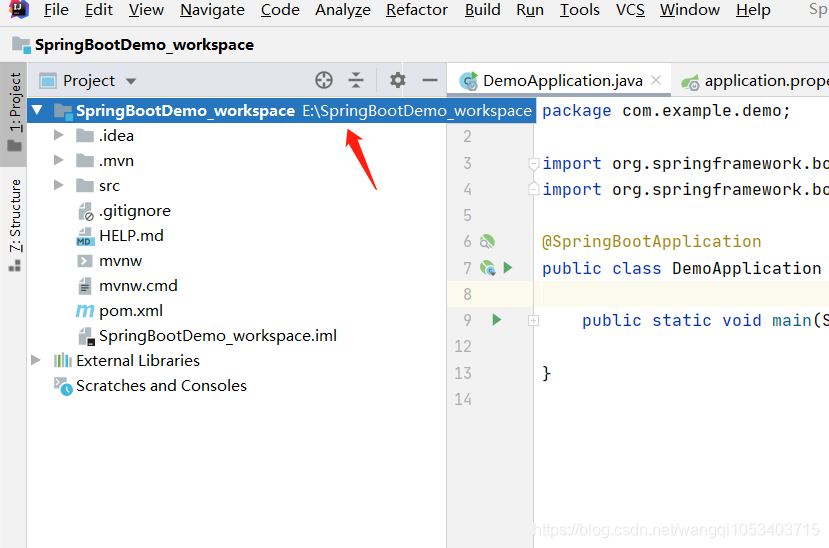Screen dimensions: 829x548
Task: Expand External Libraries node
Action: tap(35, 360)
